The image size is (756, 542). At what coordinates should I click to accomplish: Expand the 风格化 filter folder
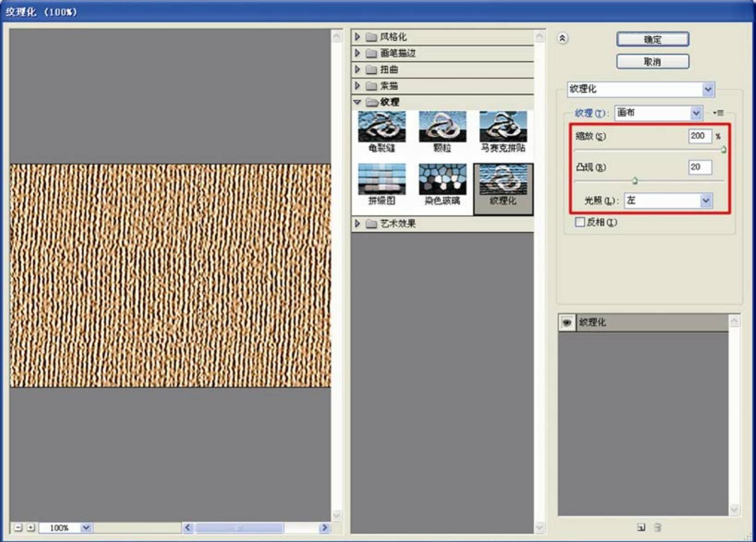357,37
